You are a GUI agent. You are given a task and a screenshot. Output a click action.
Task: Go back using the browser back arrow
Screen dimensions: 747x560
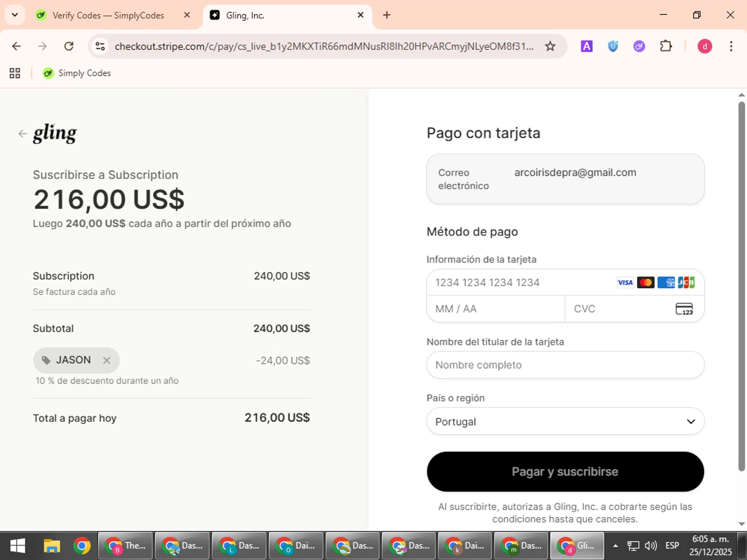click(16, 46)
